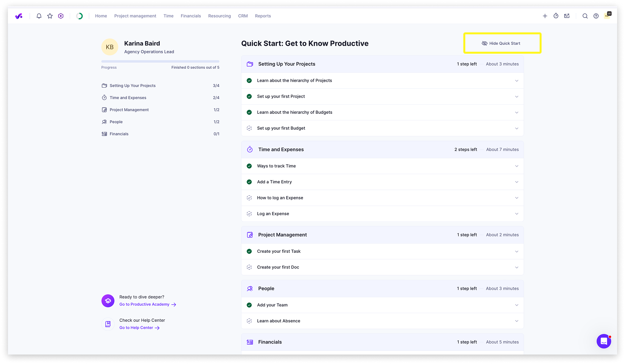Open the chat widget bubble
This screenshot has height=364, width=625.
click(x=604, y=341)
